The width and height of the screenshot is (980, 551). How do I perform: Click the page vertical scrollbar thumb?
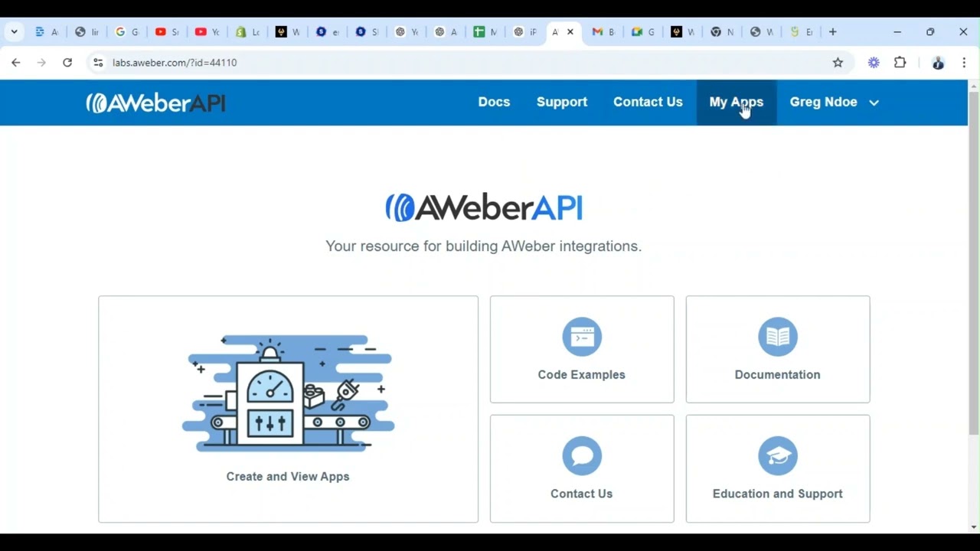pos(974,262)
